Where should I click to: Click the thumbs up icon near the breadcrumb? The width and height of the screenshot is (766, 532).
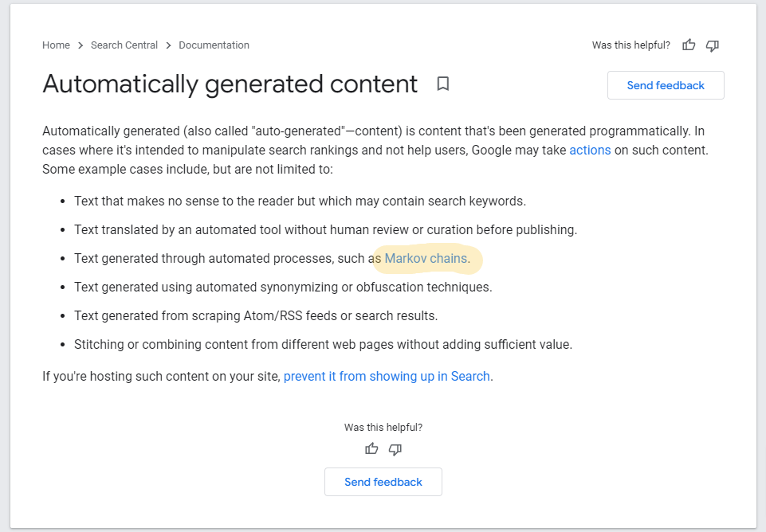click(x=689, y=45)
